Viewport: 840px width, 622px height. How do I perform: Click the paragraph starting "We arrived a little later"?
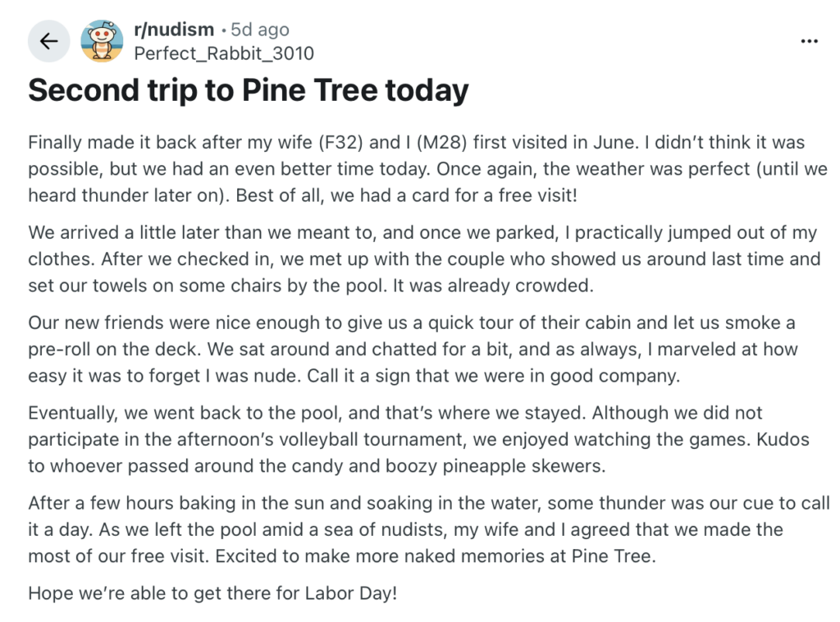[x=424, y=258]
